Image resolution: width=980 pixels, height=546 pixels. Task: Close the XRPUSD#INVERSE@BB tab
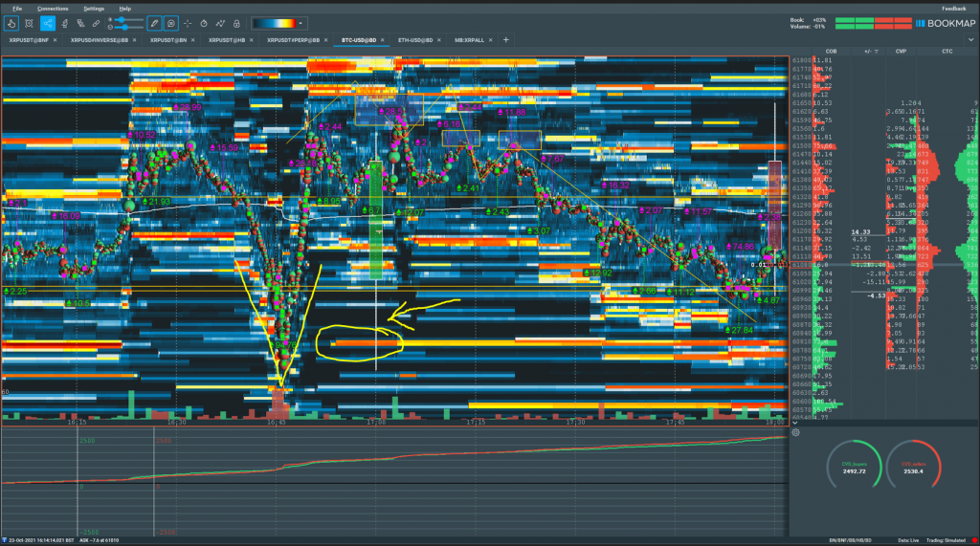click(134, 40)
